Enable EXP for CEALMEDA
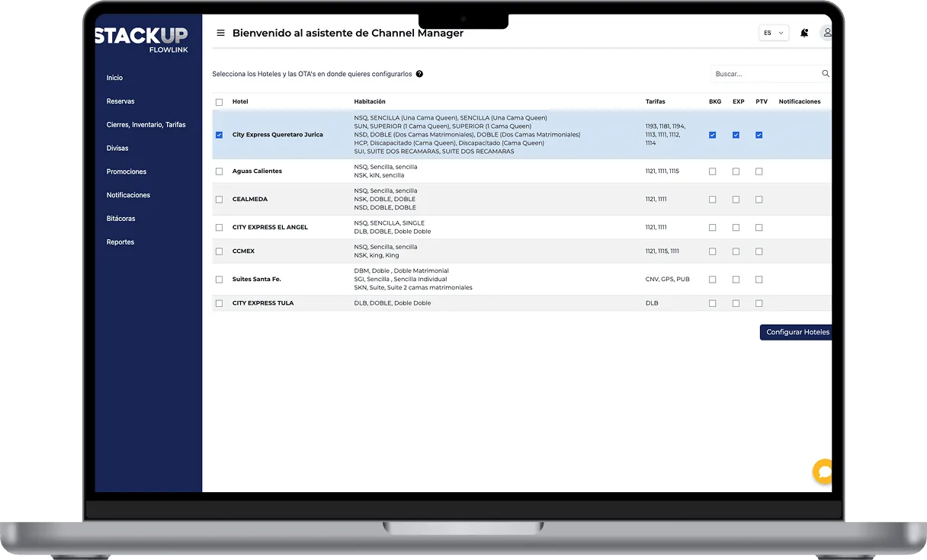This screenshot has height=560, width=927. coord(736,200)
